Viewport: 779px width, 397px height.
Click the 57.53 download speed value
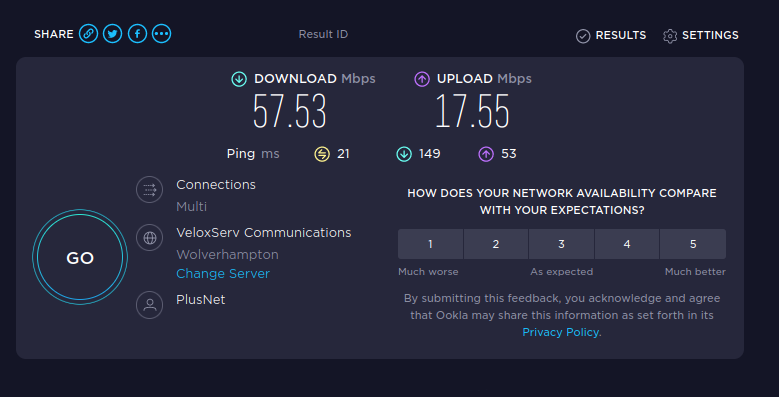coord(290,111)
